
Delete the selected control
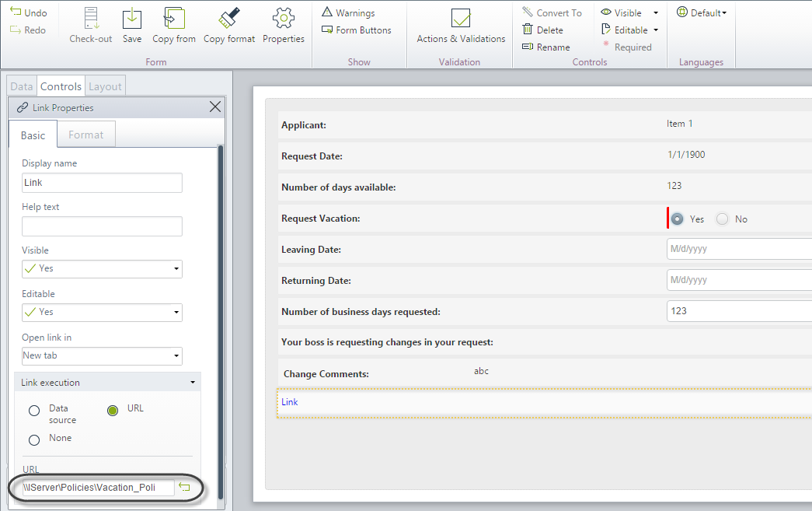click(x=542, y=30)
